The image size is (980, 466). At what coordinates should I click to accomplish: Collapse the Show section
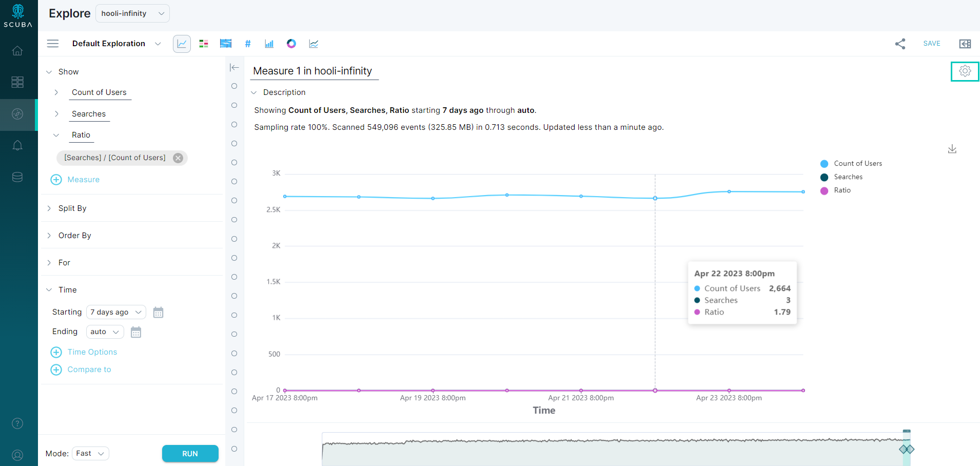pos(49,72)
